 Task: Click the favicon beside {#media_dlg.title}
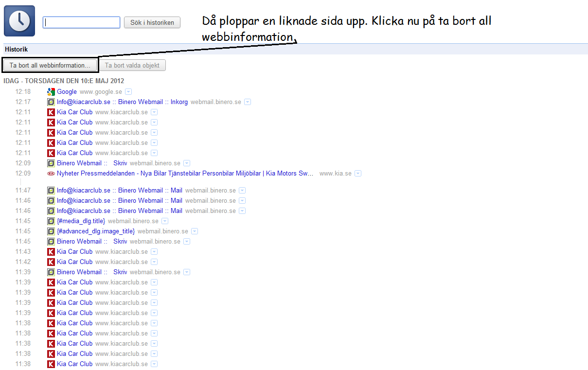click(51, 221)
